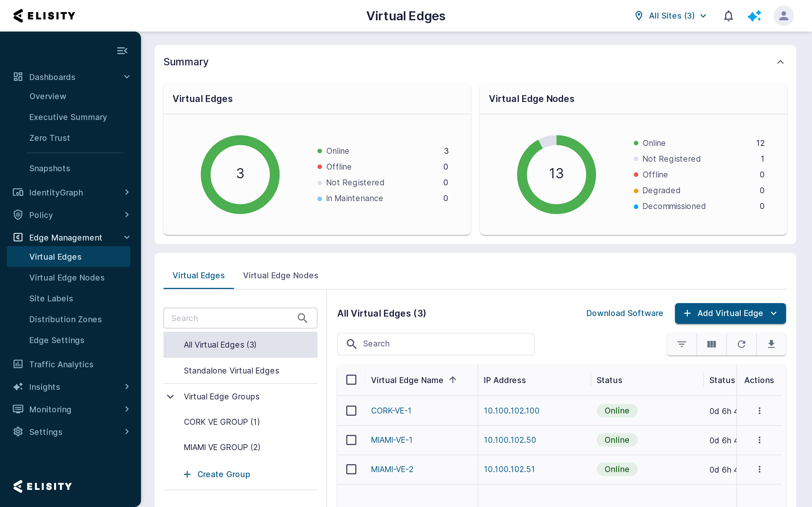This screenshot has height=507, width=812.
Task: Click the column chooser icon
Action: coord(711,344)
